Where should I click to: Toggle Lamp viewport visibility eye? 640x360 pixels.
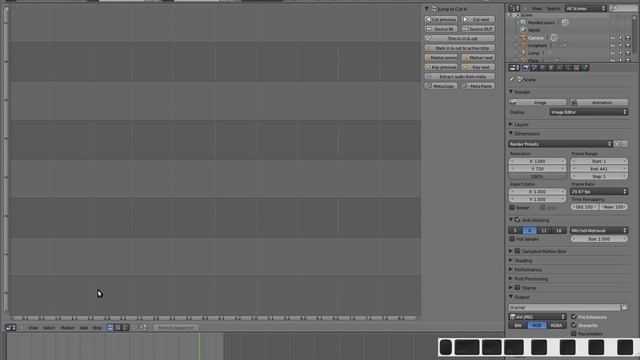[x=613, y=53]
